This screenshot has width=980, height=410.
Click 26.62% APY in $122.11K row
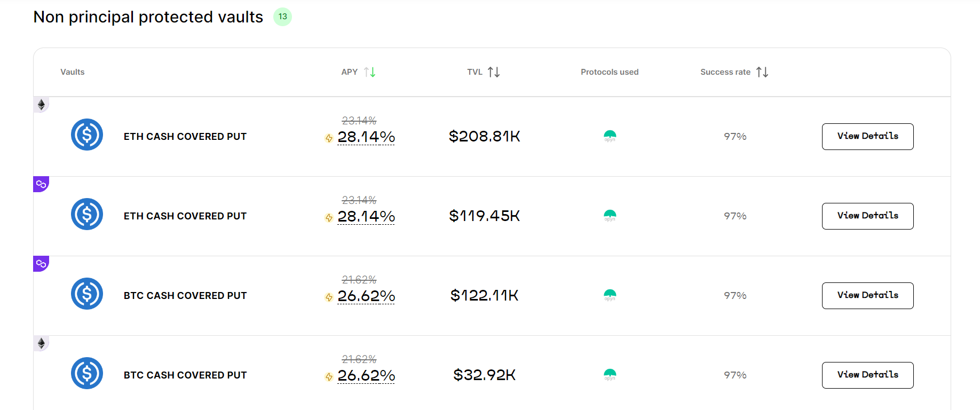pyautogui.click(x=366, y=296)
